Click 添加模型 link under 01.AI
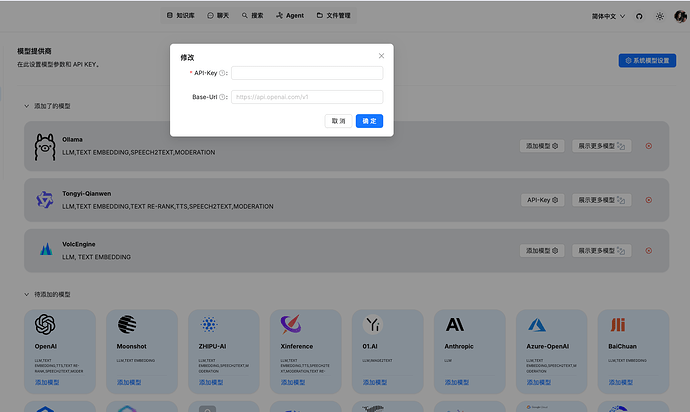Viewport: 690px width, 412px height. click(375, 382)
